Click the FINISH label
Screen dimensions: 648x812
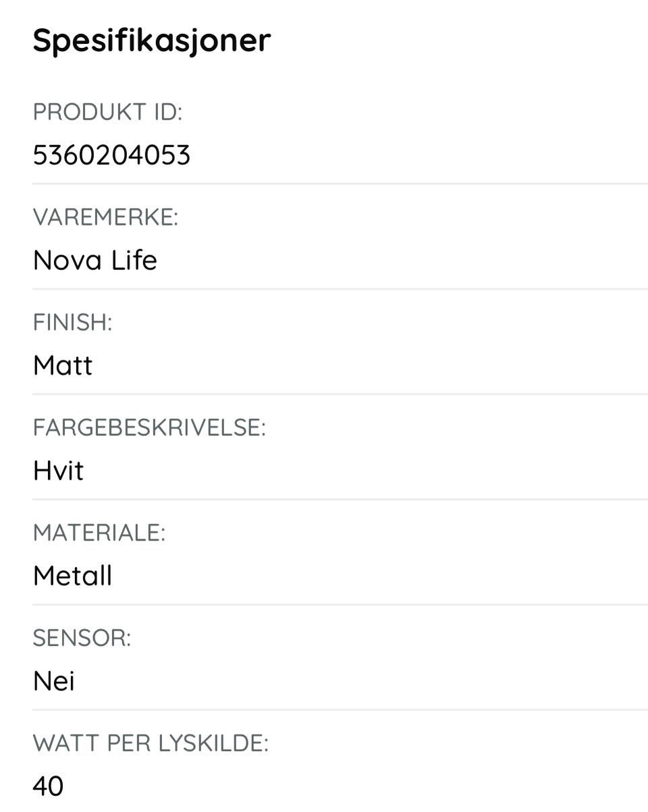click(x=72, y=323)
